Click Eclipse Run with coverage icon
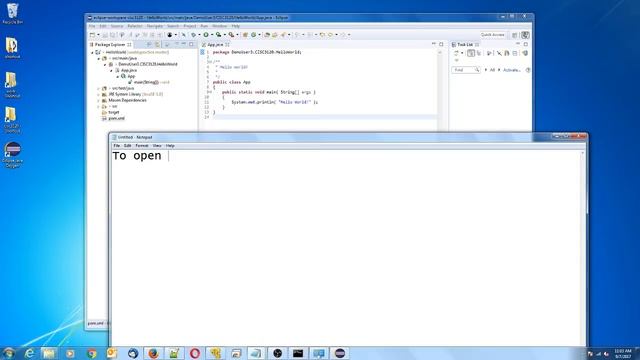Screen dimensions: 640x360 click(x=218, y=35)
